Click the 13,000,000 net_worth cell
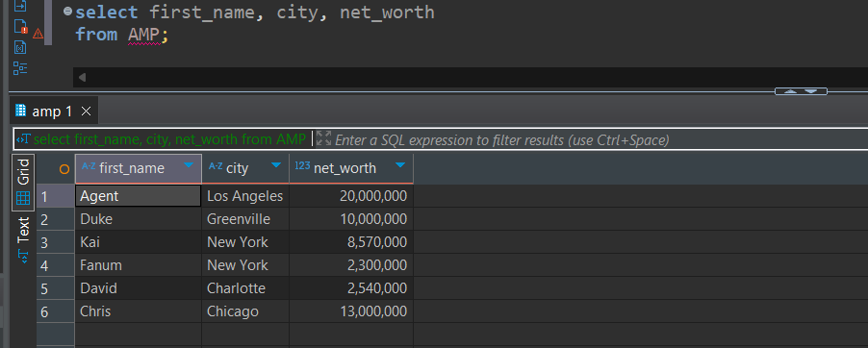The height and width of the screenshot is (348, 868). pos(351,311)
